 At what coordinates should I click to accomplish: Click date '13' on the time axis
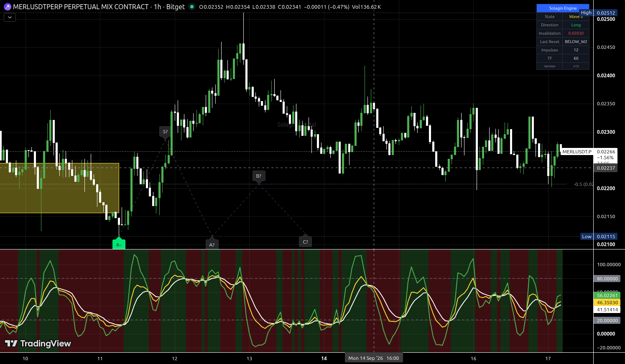pyautogui.click(x=250, y=359)
